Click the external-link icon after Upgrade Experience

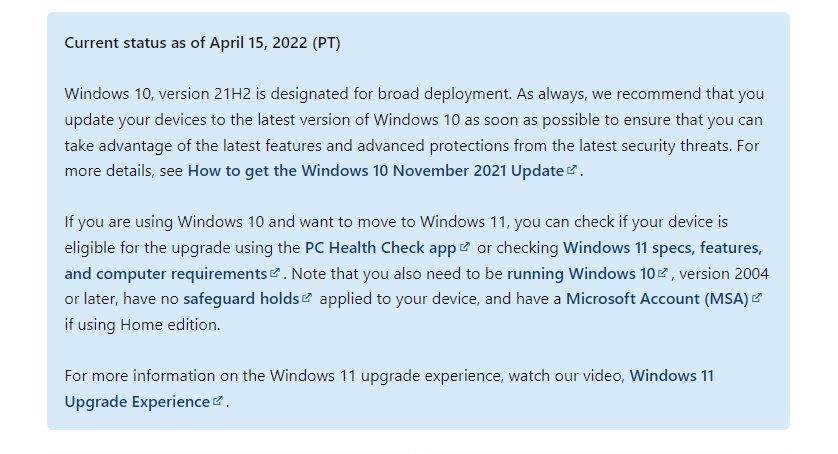tap(217, 401)
